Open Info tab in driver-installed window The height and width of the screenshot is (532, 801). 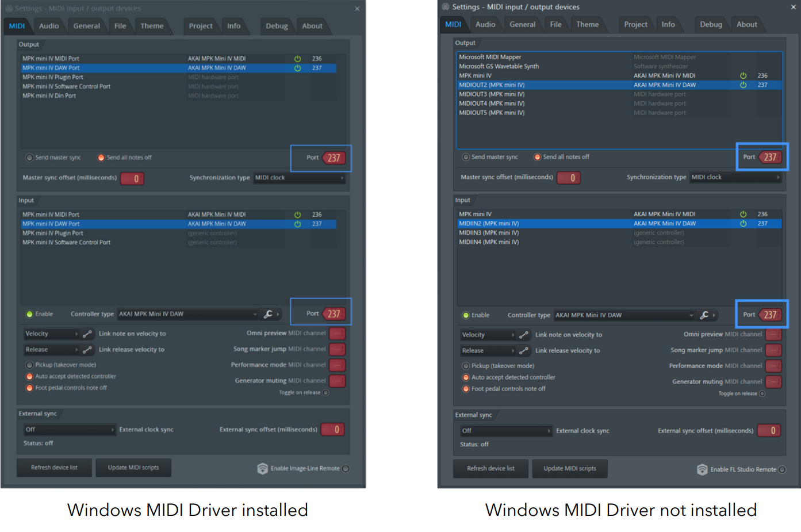click(233, 26)
